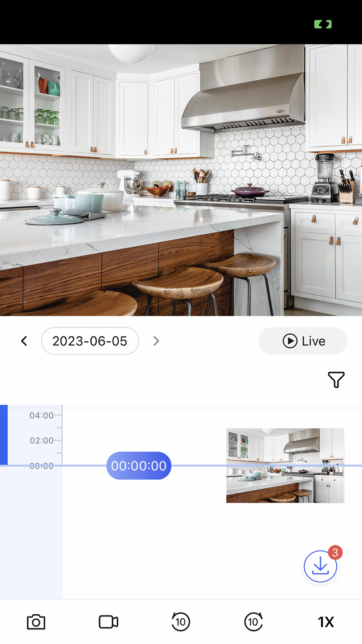Screen dimensions: 362x644
Task: Change the 1X playback speed
Action: click(326, 622)
